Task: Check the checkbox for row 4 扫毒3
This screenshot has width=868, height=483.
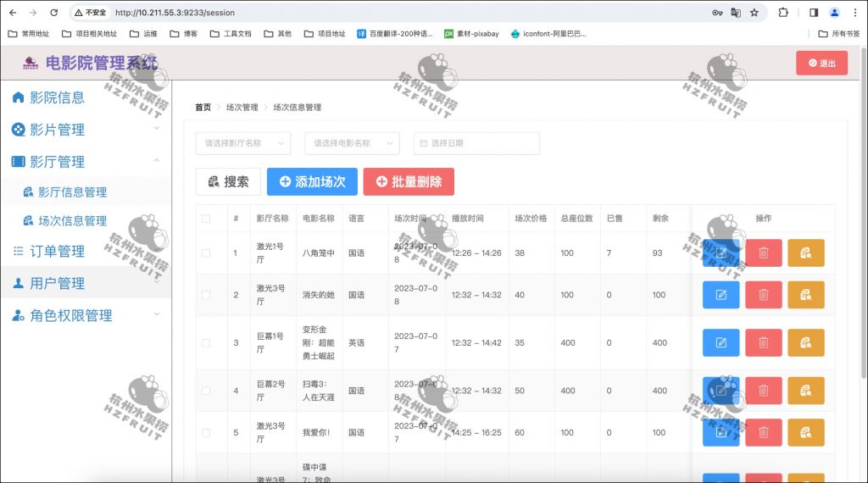Action: (x=206, y=391)
